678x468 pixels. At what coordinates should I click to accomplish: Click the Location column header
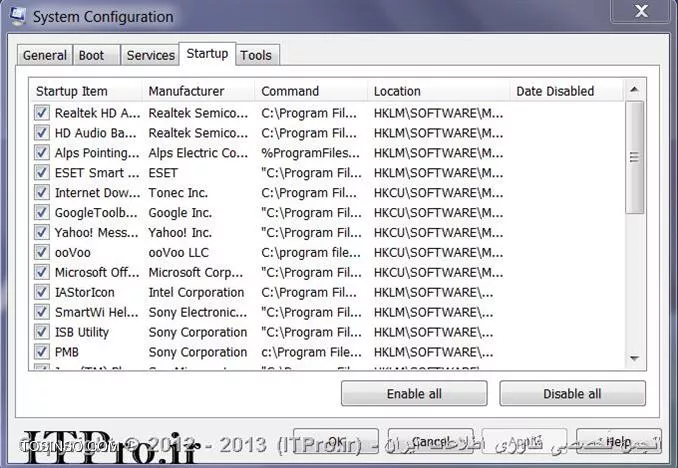click(438, 91)
